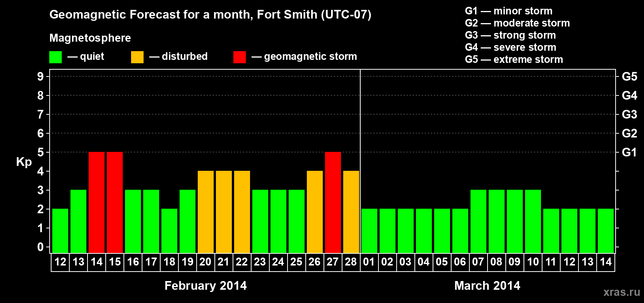644x303 pixels.
Task: Click the 'G2 — moderate storm' legend line
Action: 517,23
